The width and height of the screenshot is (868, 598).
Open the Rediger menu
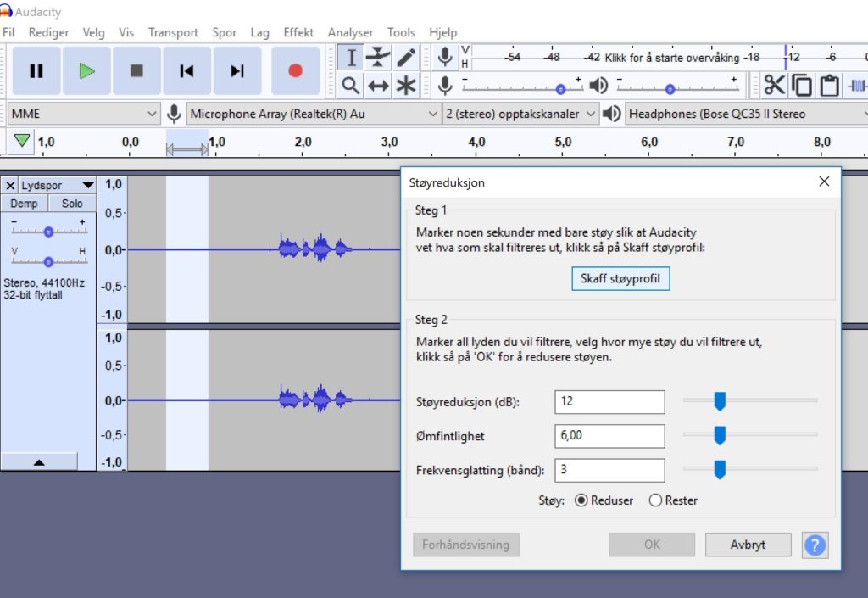[48, 33]
